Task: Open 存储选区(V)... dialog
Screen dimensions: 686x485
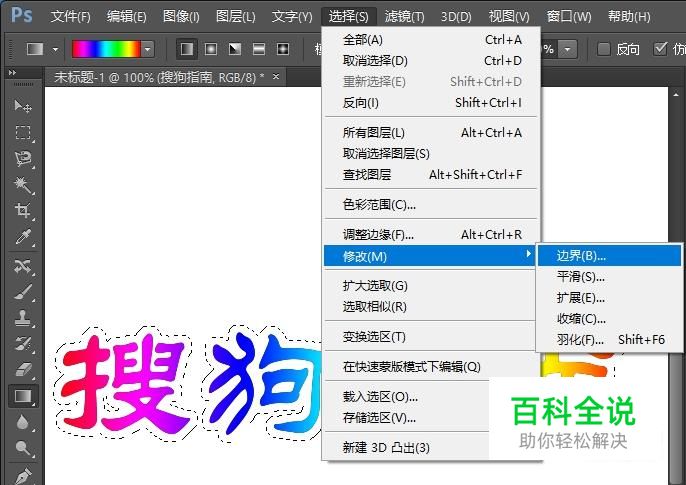Action: (x=407, y=418)
